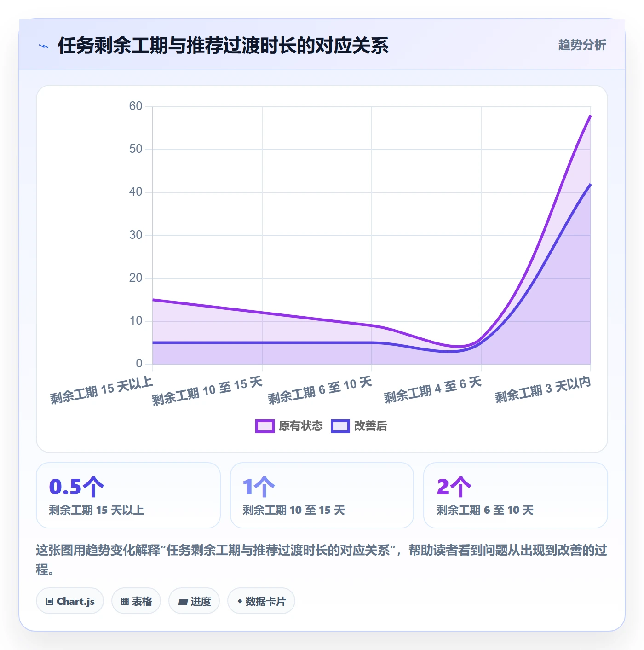This screenshot has width=644, height=650.
Task: Click the diamond icon in 数据卡片 tag
Action: tap(240, 601)
